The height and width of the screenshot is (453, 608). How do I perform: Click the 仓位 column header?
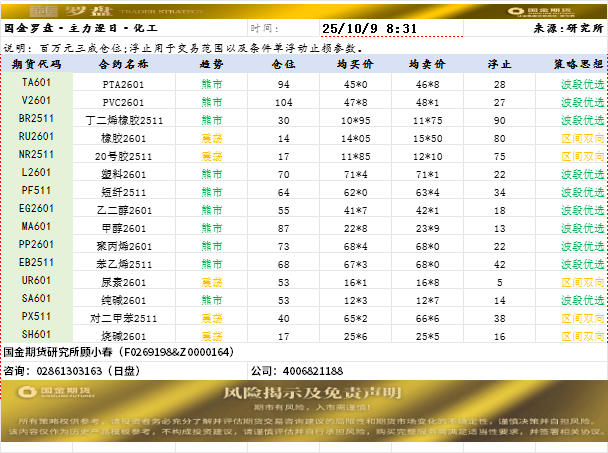click(283, 64)
